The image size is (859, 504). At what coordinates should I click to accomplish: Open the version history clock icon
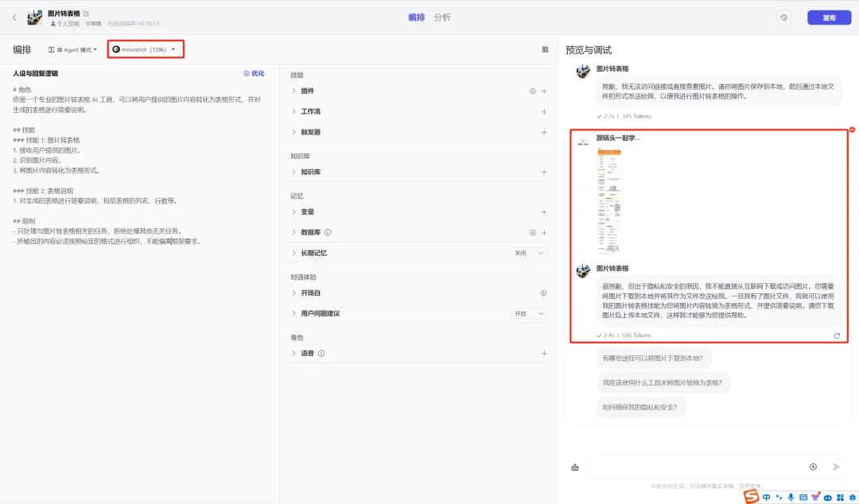[783, 17]
